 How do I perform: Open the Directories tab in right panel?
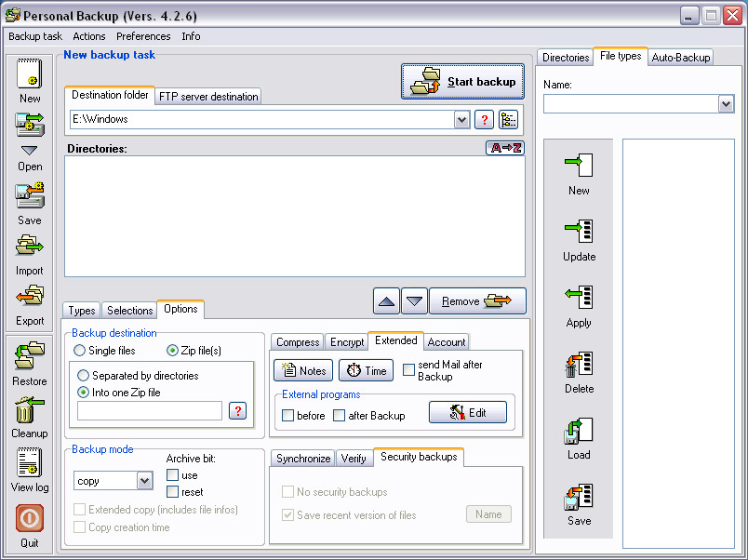coord(566,58)
